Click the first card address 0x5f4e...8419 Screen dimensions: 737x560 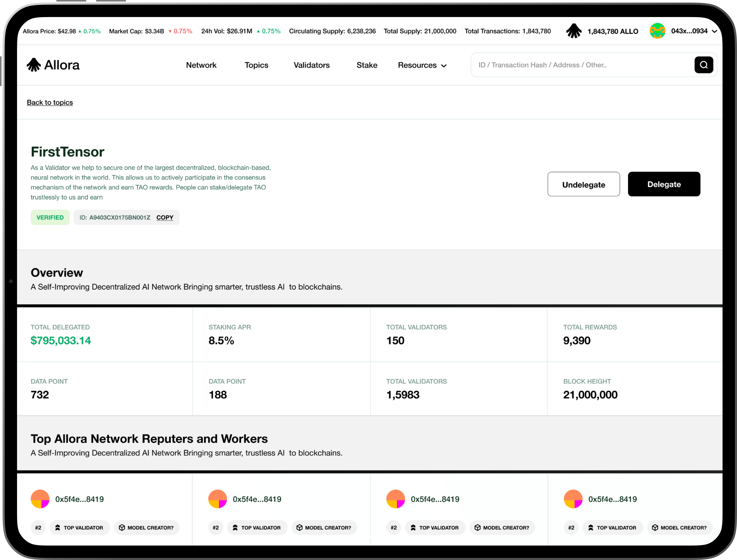pyautogui.click(x=79, y=499)
